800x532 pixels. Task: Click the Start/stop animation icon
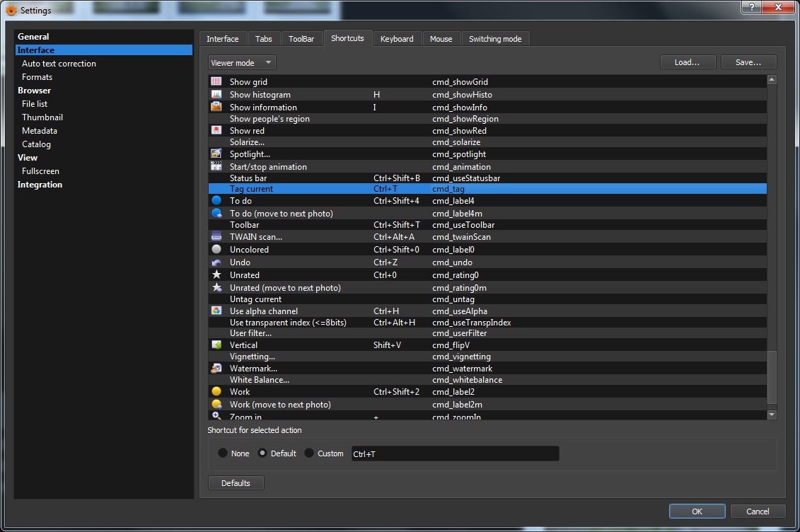(216, 167)
